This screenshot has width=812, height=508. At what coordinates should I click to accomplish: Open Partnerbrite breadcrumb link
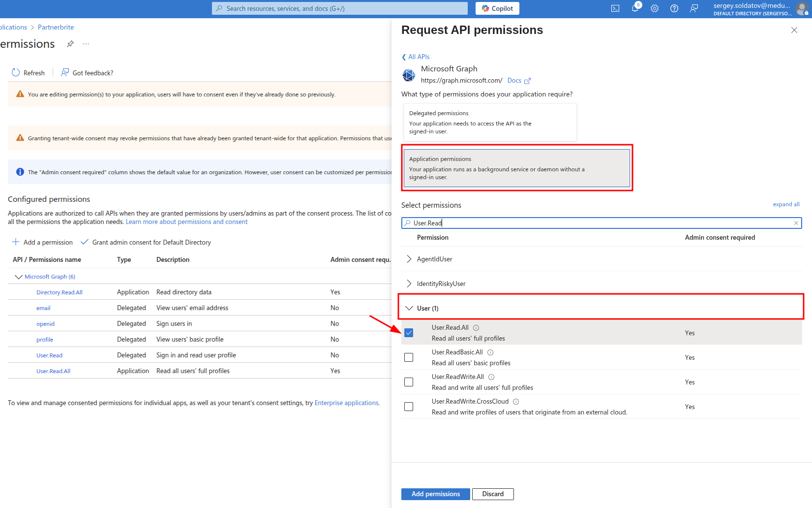point(56,27)
